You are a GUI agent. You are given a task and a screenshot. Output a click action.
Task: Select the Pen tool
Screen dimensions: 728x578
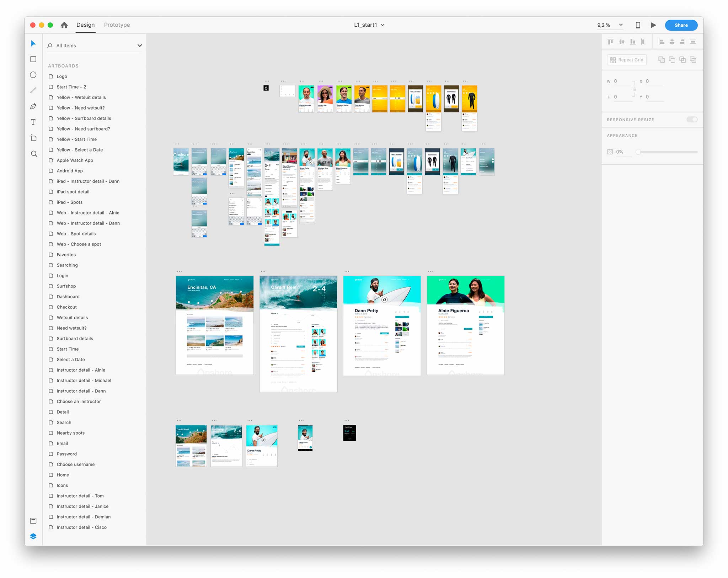[33, 106]
